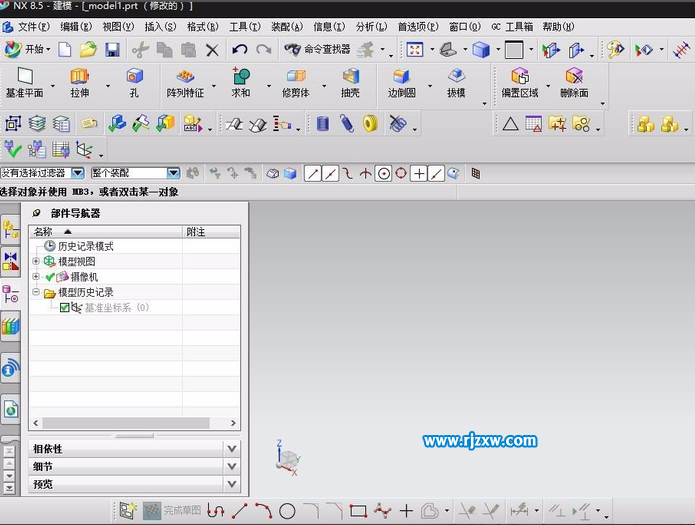695x525 pixels.
Task: Click the save floppy disk icon
Action: coord(113,49)
